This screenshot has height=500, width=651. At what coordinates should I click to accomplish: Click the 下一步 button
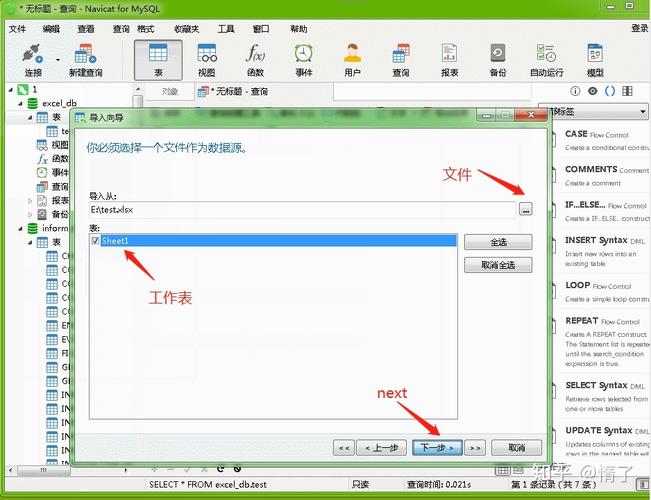tap(437, 448)
